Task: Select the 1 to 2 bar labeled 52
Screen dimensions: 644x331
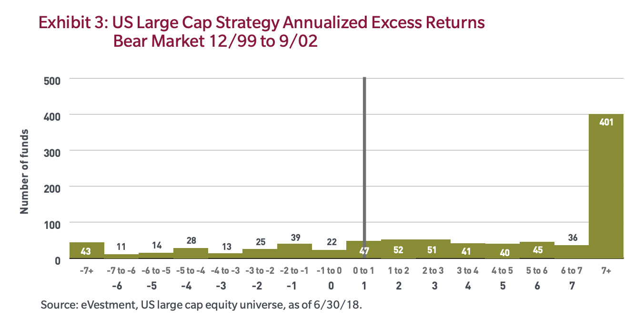Action: click(399, 249)
